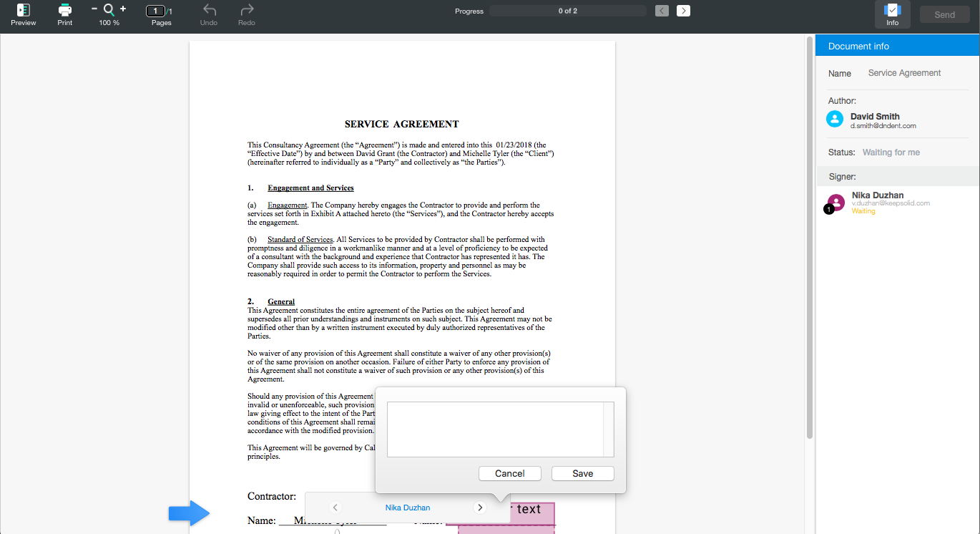Zoom in with the plus icon
Image resolution: width=980 pixels, height=534 pixels.
123,9
